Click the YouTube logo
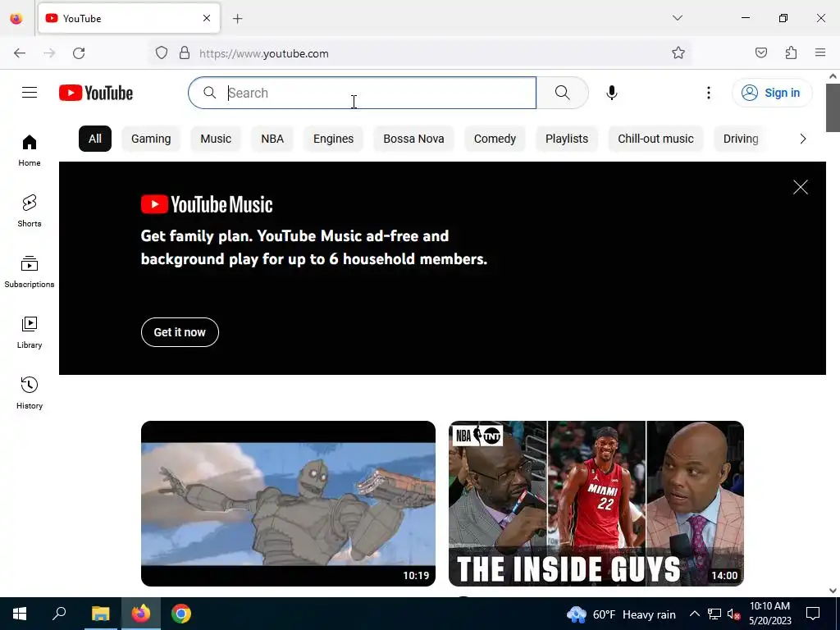Image resolution: width=840 pixels, height=630 pixels. (96, 93)
